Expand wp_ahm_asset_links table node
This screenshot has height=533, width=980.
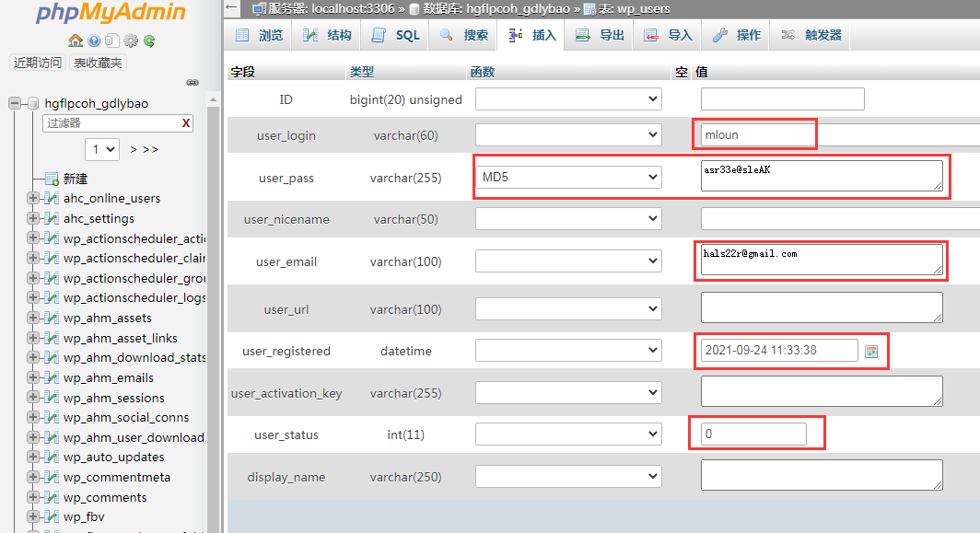pyautogui.click(x=32, y=338)
